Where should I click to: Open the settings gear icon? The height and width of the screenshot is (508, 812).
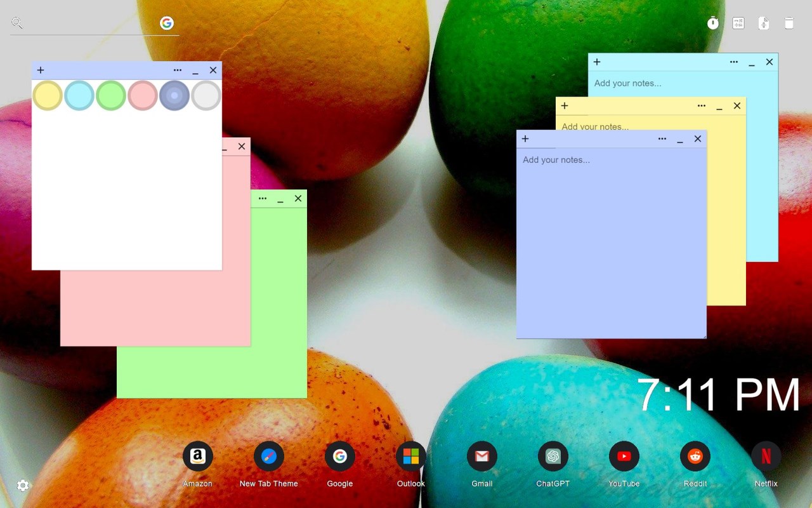(x=23, y=486)
